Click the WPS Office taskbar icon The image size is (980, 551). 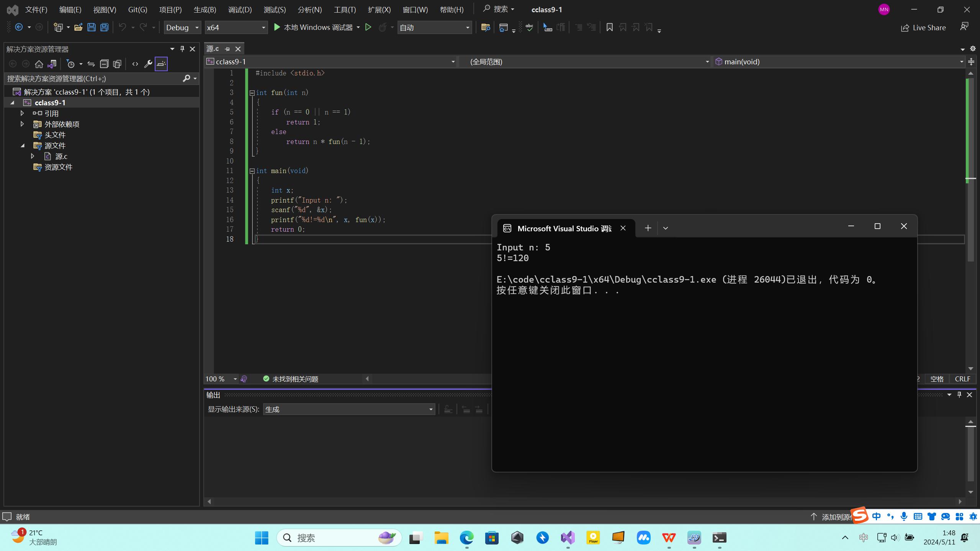(x=669, y=538)
